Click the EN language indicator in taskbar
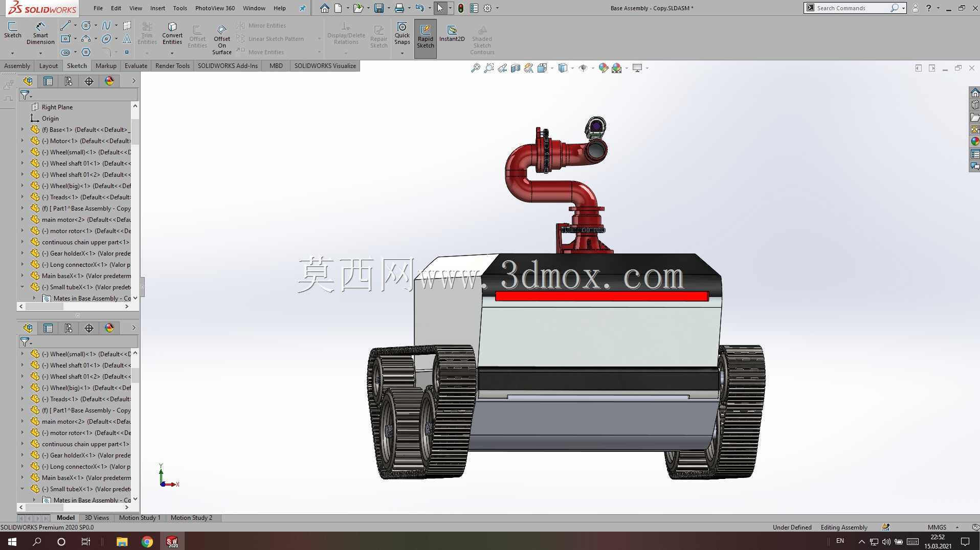Image resolution: width=980 pixels, height=550 pixels. point(840,541)
